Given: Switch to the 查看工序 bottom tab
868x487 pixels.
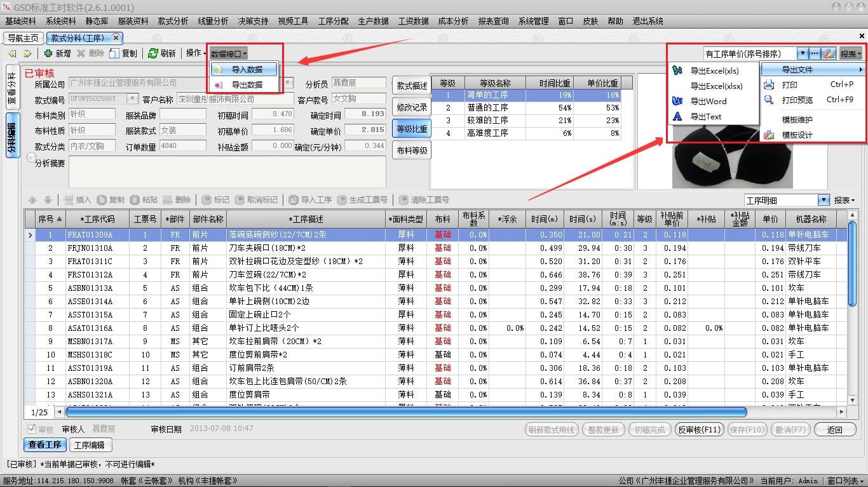Looking at the screenshot, I should [45, 444].
